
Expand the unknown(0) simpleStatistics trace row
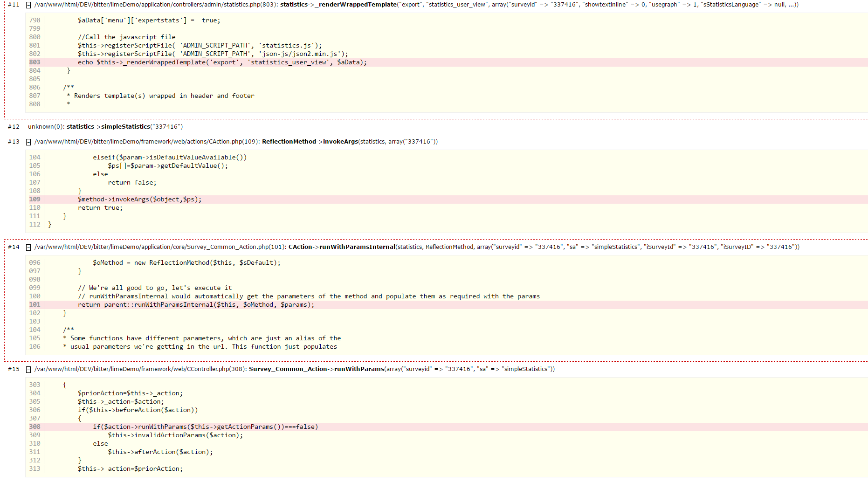(105, 127)
